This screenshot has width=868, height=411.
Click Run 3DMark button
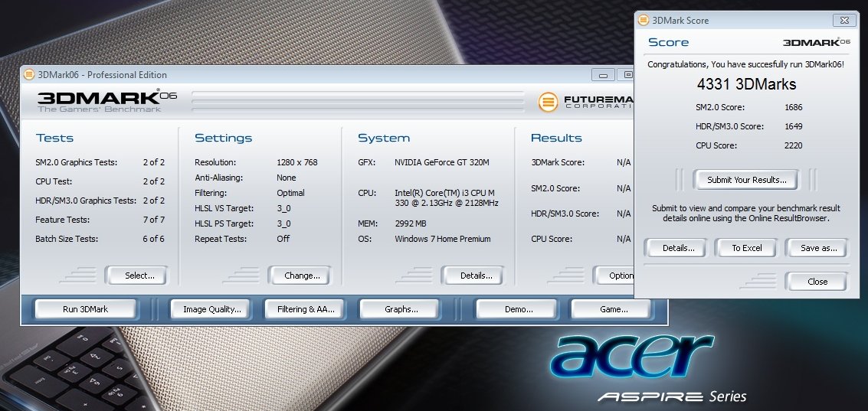pyautogui.click(x=85, y=309)
